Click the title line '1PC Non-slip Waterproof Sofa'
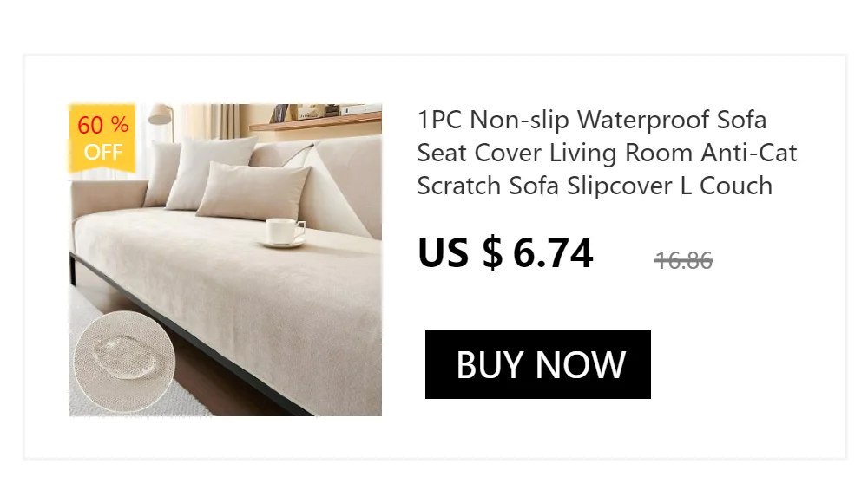 592,120
